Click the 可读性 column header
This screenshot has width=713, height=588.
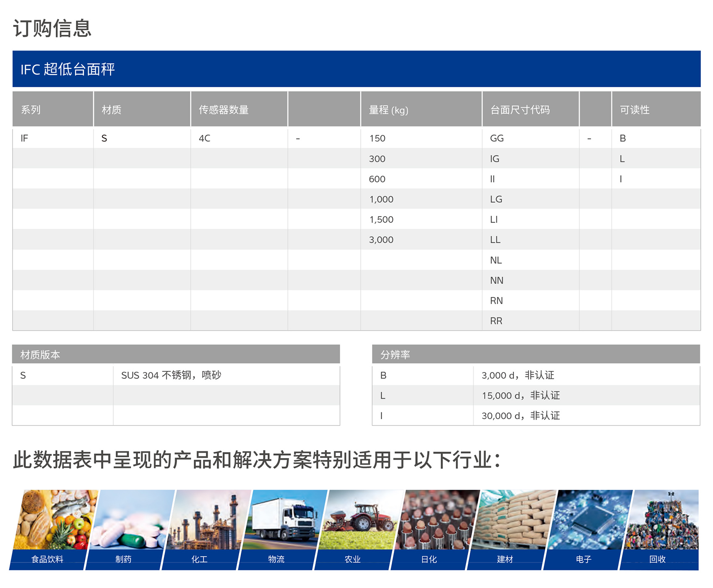(x=635, y=110)
